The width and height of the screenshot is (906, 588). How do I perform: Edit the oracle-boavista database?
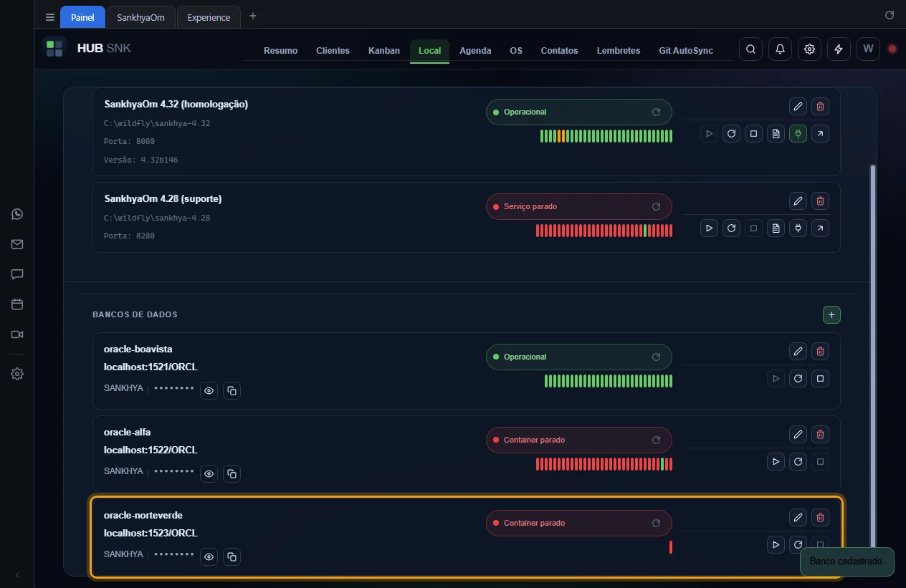pos(798,352)
